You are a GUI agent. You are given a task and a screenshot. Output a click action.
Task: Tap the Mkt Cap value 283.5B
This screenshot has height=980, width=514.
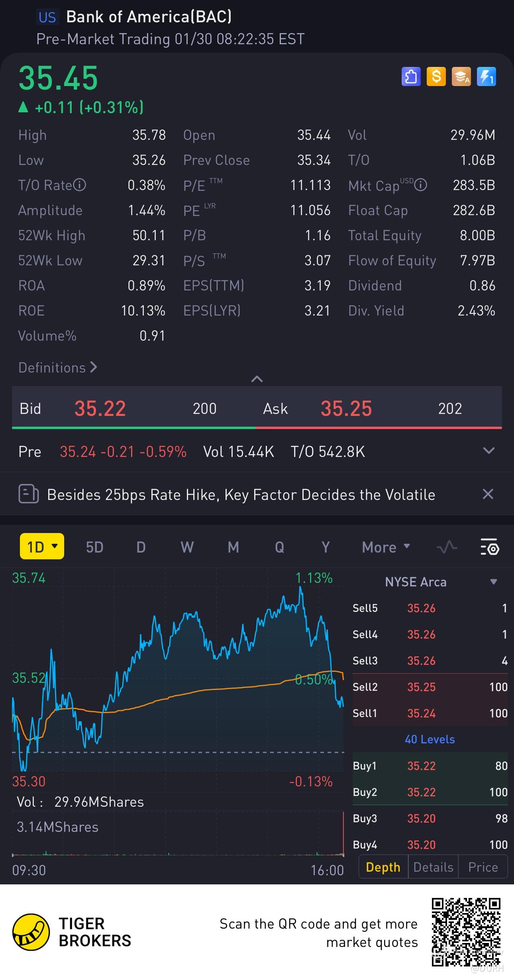[474, 185]
